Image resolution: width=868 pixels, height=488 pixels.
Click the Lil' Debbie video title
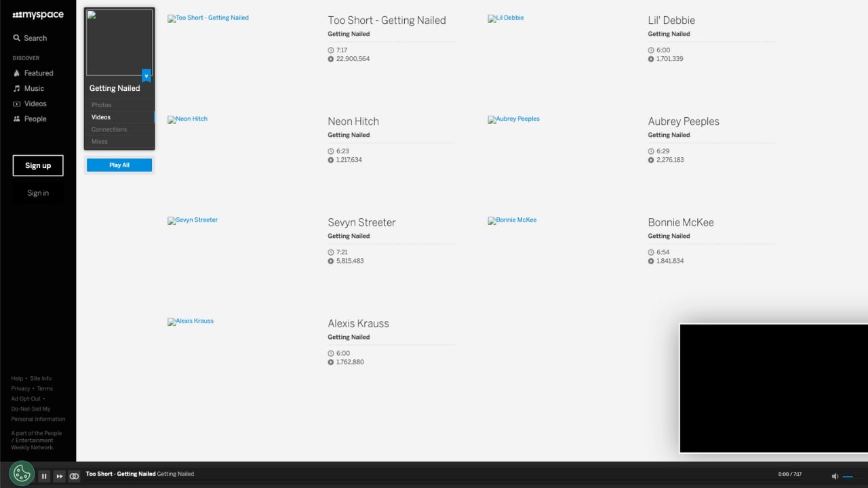[x=671, y=20]
